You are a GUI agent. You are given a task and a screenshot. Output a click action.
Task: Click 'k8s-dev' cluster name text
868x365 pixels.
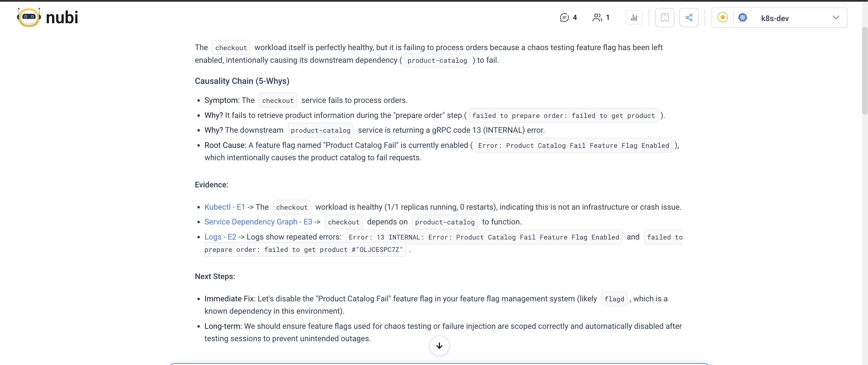[775, 18]
